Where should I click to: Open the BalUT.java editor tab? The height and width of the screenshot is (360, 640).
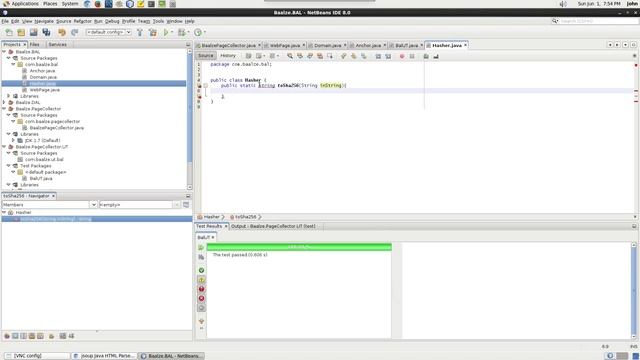pos(406,45)
